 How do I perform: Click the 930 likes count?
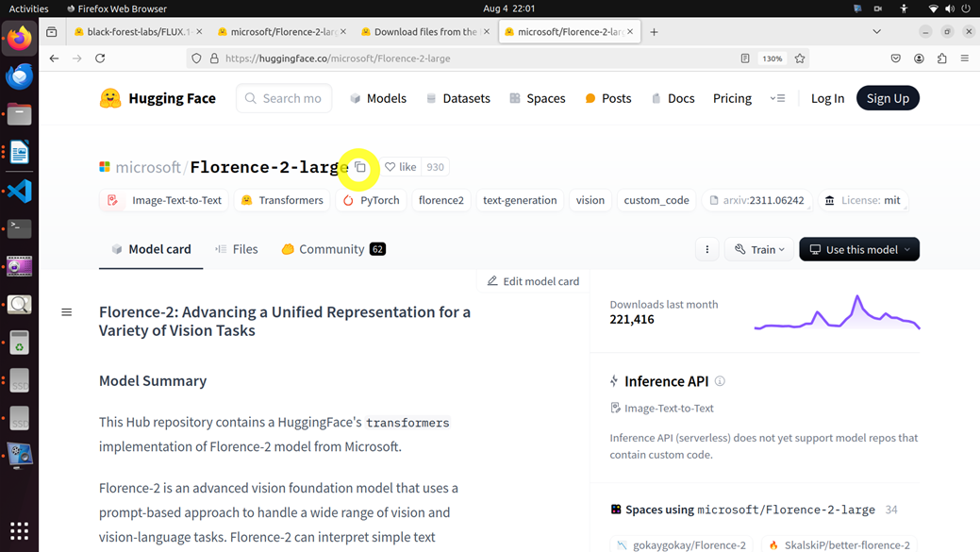click(x=435, y=167)
